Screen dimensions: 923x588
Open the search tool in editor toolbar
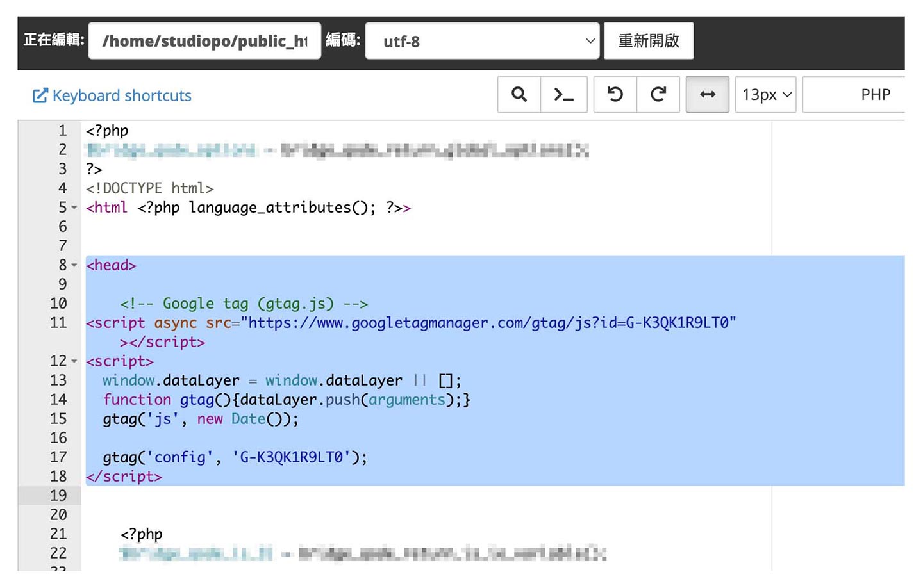(519, 95)
